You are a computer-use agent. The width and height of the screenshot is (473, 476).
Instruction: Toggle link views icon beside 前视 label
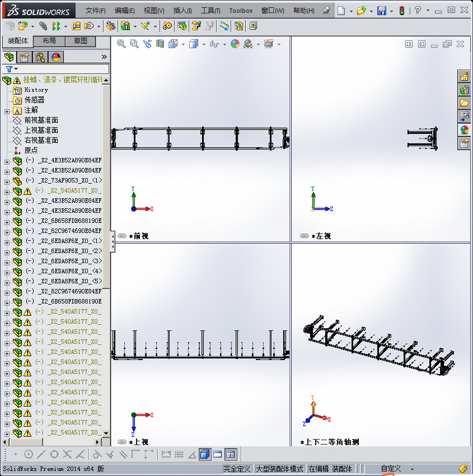[122, 236]
